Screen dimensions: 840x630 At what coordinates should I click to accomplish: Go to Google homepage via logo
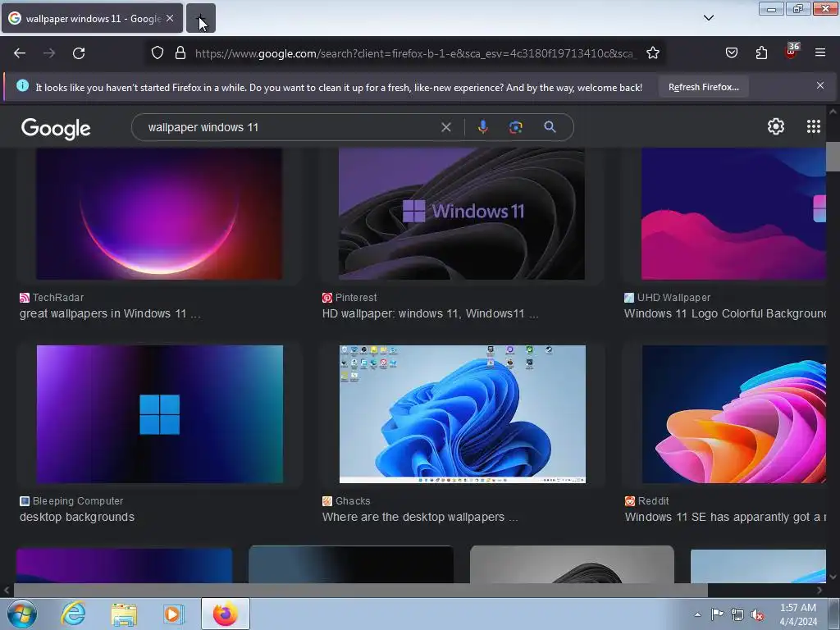tap(56, 128)
